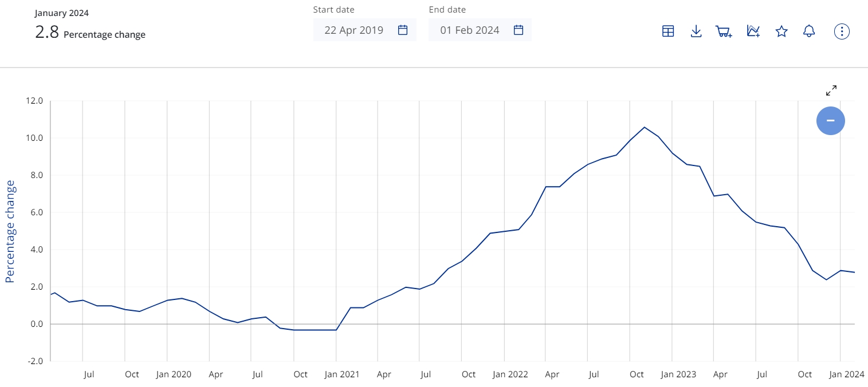Click the '12.0' y-axis value
The image size is (868, 387).
[35, 101]
